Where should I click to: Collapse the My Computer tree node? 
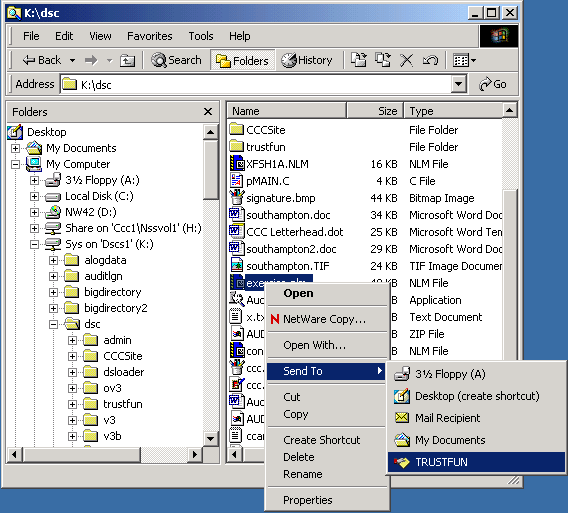(x=15, y=164)
